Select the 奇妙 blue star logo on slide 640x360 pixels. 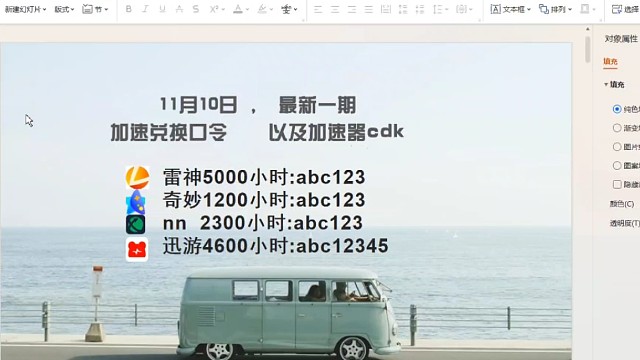(136, 202)
